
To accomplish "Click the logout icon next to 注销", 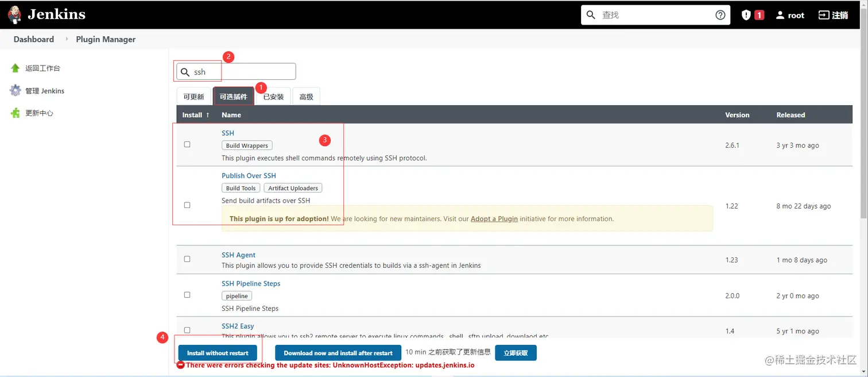I will click(823, 15).
